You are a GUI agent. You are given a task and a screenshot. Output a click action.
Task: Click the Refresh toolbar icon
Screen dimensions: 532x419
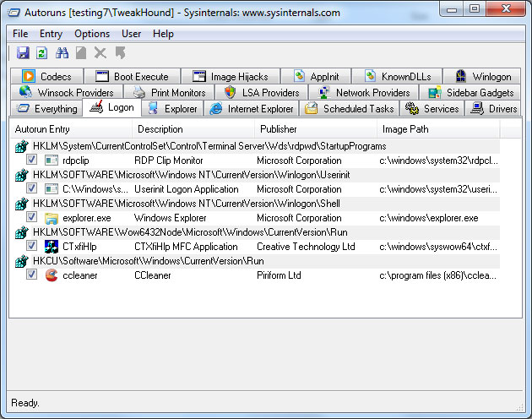pos(41,53)
